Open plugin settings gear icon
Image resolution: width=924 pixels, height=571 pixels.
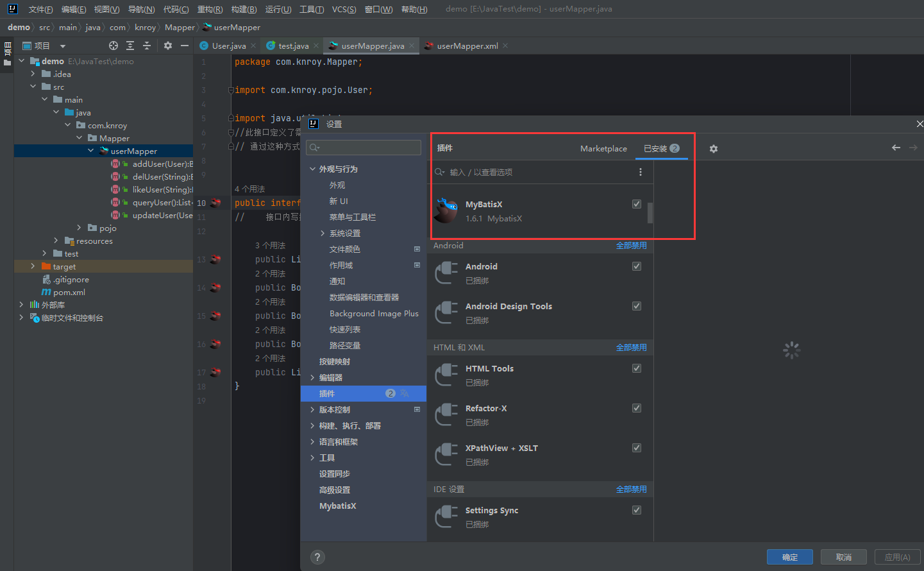point(714,149)
